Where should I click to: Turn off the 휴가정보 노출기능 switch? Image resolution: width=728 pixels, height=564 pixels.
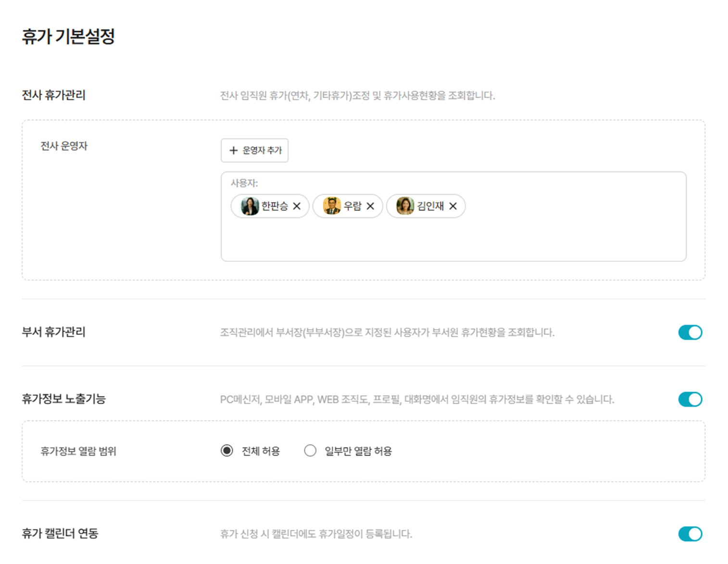click(690, 399)
